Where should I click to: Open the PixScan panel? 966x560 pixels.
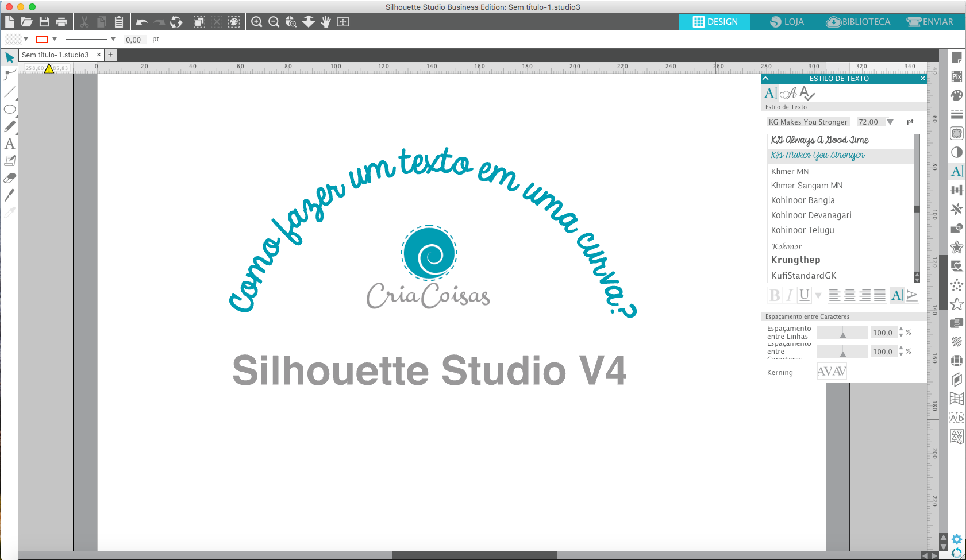(957, 76)
